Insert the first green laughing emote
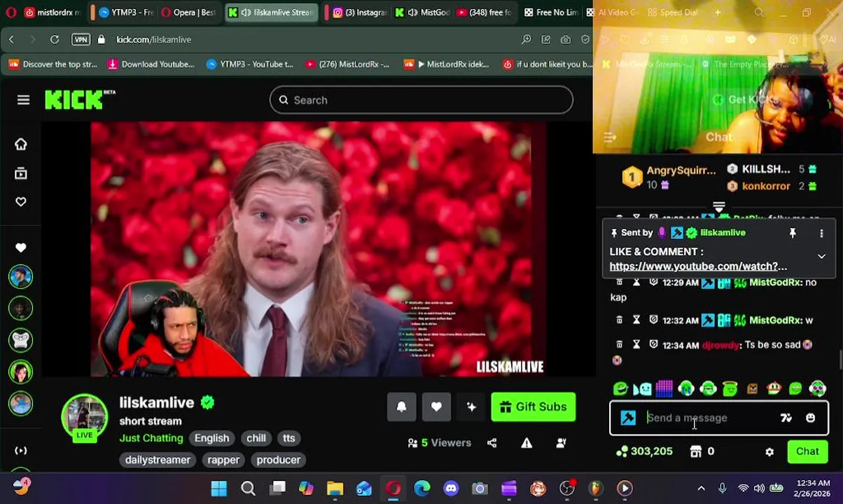843x504 pixels. click(620, 388)
